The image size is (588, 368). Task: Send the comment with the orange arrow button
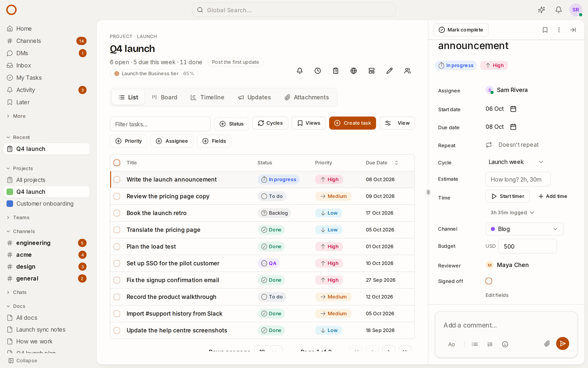[563, 343]
